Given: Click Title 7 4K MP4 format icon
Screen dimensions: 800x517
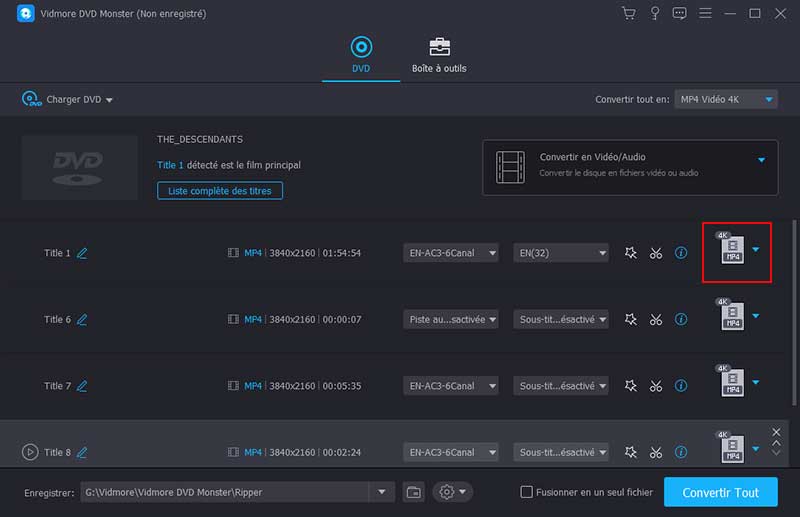Looking at the screenshot, I should click(731, 381).
